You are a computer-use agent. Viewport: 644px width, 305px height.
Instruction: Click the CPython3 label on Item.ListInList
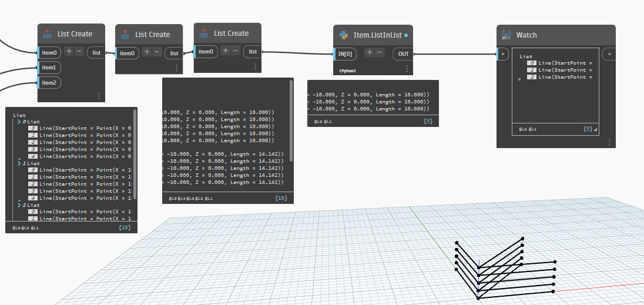(x=347, y=71)
